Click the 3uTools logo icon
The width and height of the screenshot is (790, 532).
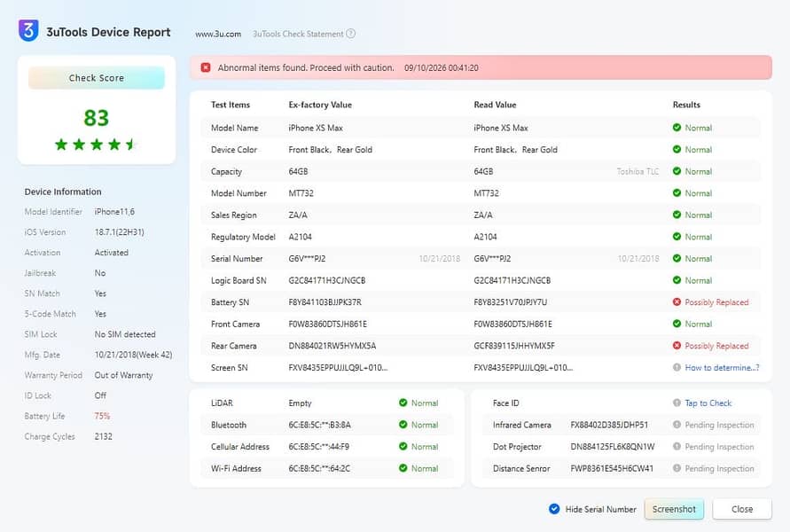click(28, 30)
